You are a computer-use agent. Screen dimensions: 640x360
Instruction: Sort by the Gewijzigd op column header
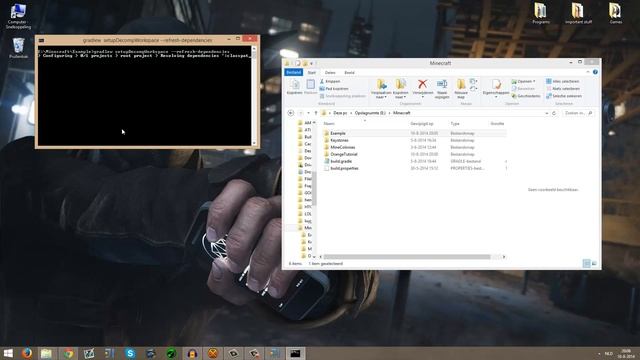[422, 124]
